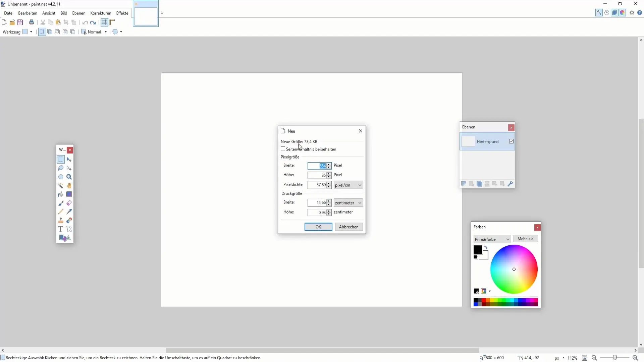644x362 pixels.
Task: Open the Effekte menu
Action: click(x=122, y=13)
